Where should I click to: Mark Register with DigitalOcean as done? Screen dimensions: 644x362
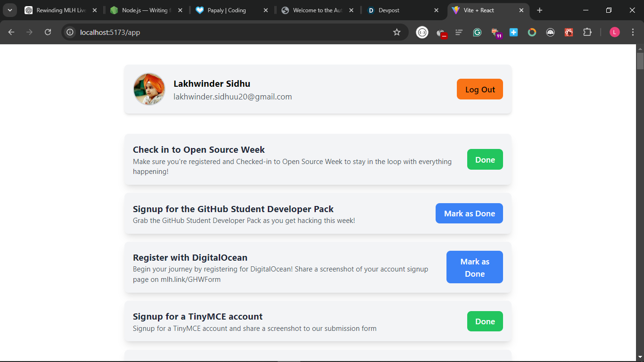475,267
